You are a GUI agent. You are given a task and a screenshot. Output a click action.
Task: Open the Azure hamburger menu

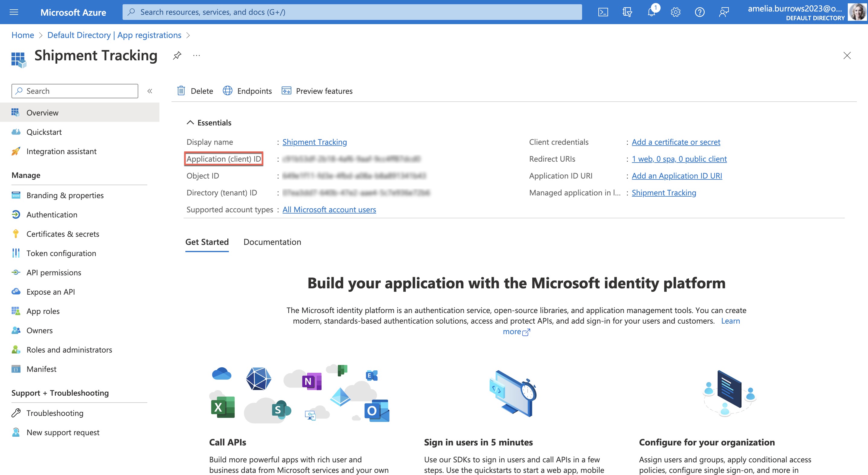click(x=14, y=12)
